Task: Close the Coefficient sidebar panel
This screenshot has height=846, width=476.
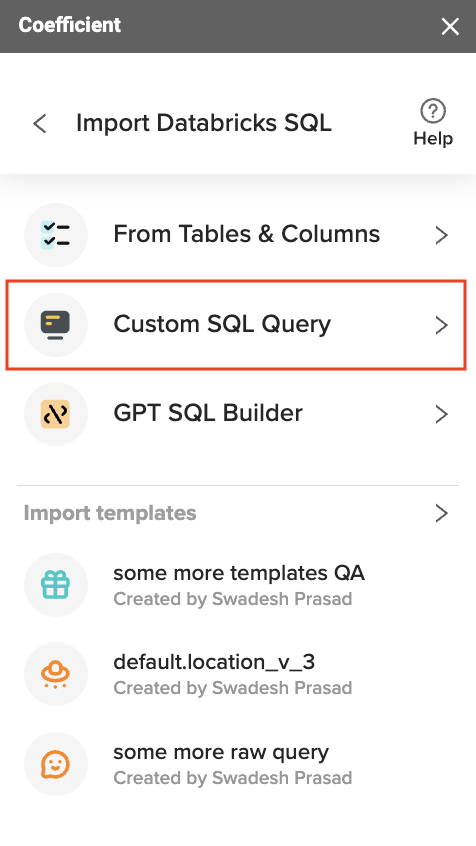Action: coord(450,26)
